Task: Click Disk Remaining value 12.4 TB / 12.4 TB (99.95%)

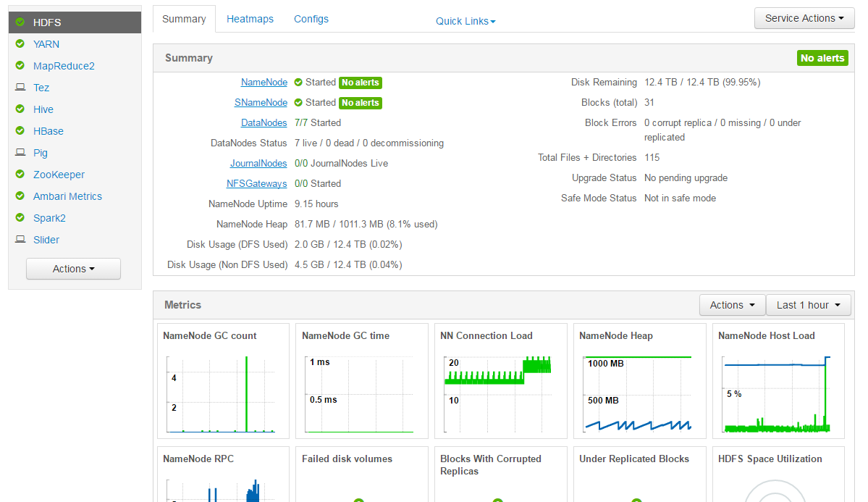Action: [x=702, y=82]
